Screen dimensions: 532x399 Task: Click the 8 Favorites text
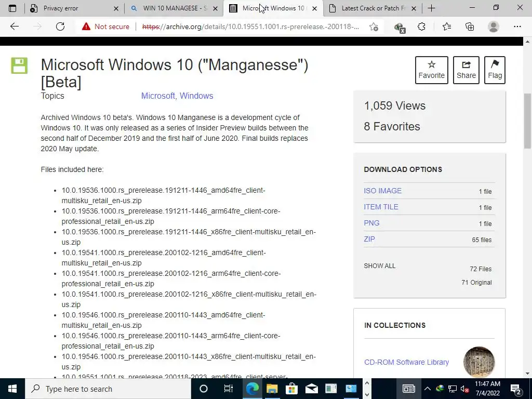(392, 126)
